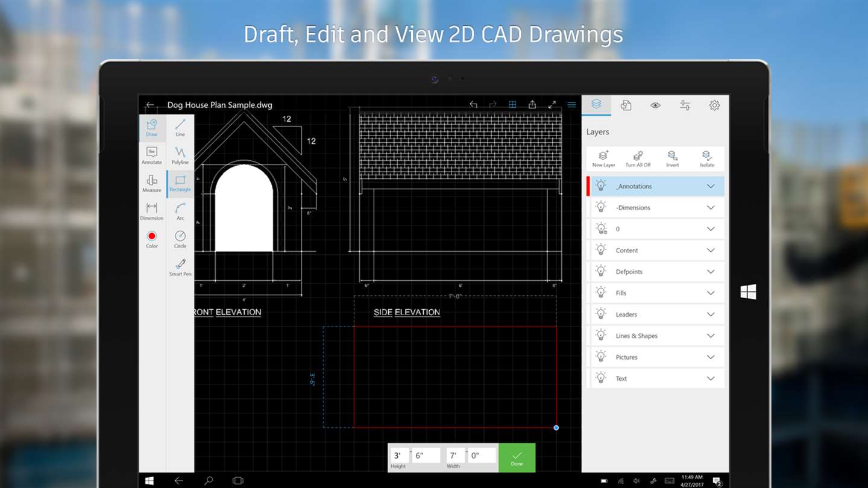Expand the Lines & Shapes layer
868x488 pixels.
(711, 336)
